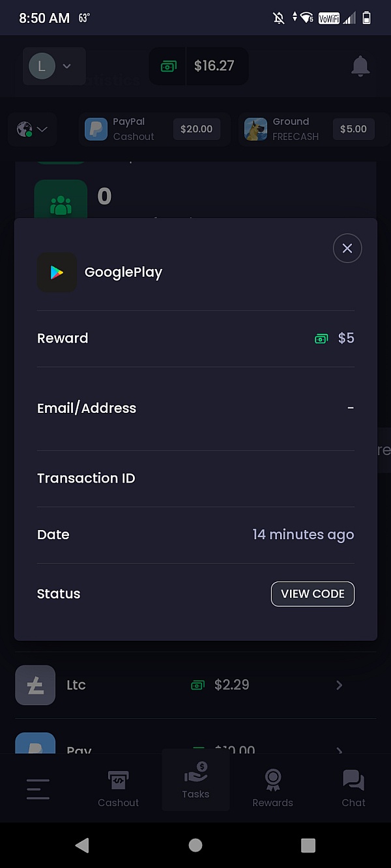The height and width of the screenshot is (868, 391).
Task: Tap the Android home button
Action: [x=195, y=845]
